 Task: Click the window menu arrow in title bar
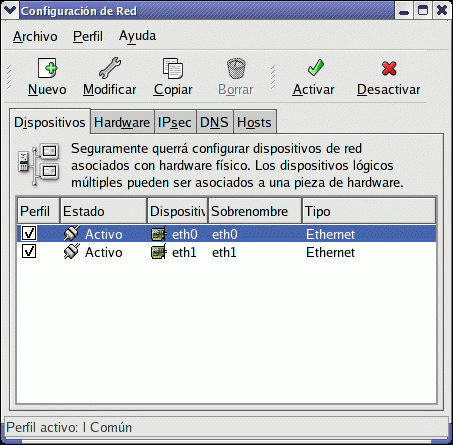pyautogui.click(x=9, y=10)
